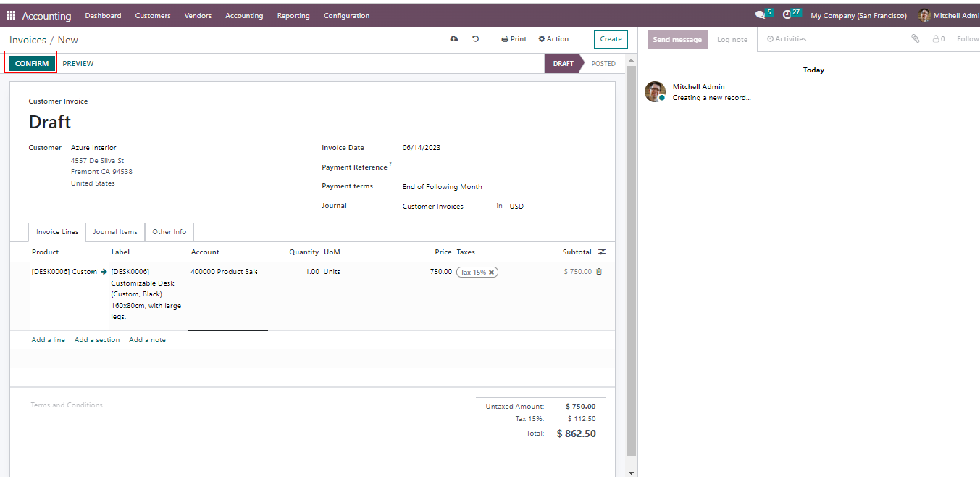Open the Print dropdown menu
This screenshot has width=980, height=477.
coord(514,39)
